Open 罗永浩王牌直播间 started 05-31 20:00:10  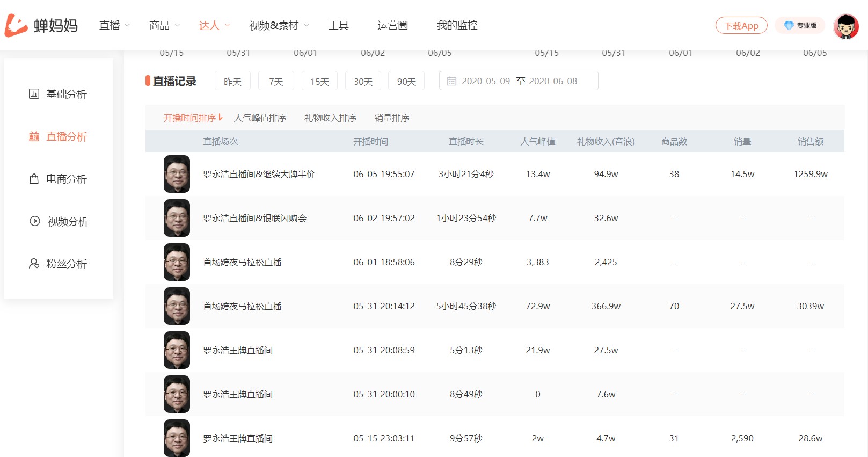coord(238,394)
